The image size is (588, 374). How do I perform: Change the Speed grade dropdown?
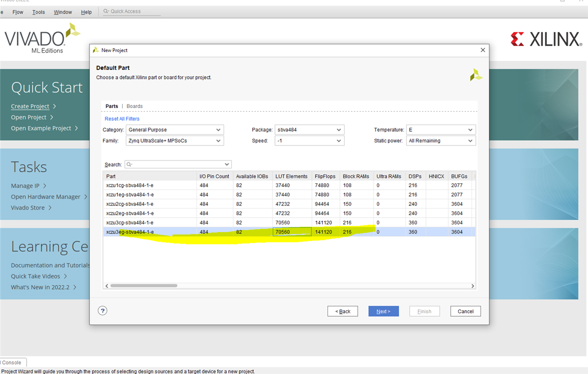309,141
